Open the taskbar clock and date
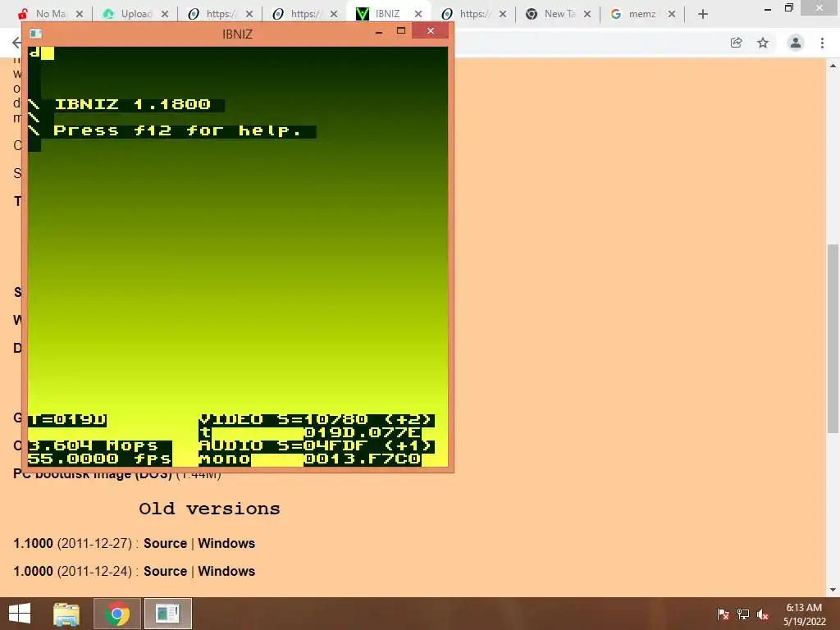This screenshot has height=630, width=840. click(804, 614)
